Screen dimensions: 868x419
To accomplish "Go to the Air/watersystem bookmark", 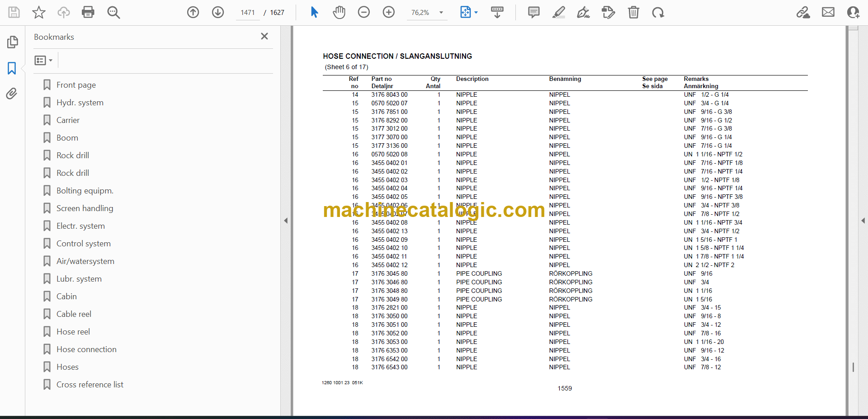I will pos(85,261).
